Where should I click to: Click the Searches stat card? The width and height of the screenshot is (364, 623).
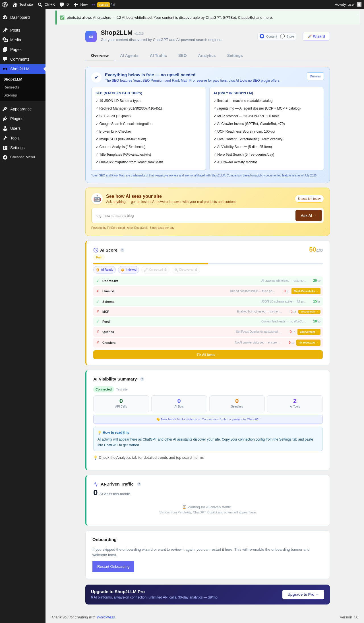pos(237,404)
